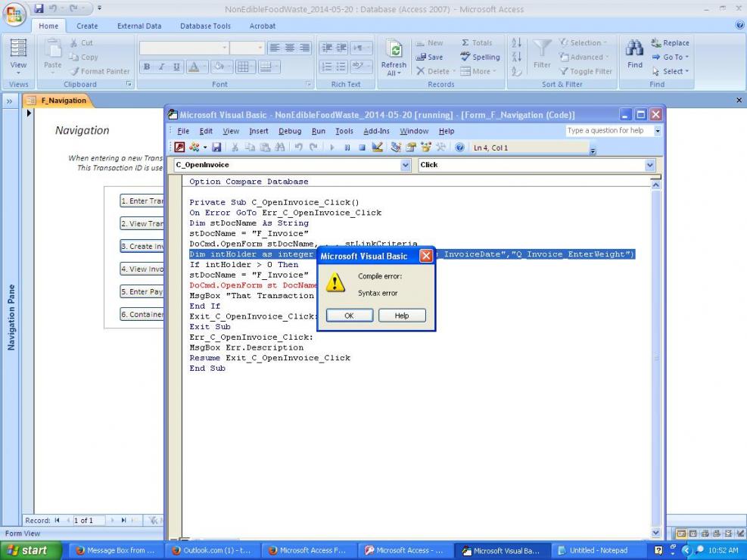Toggle Align Left in Font group
The width and height of the screenshot is (747, 560).
(x=275, y=48)
